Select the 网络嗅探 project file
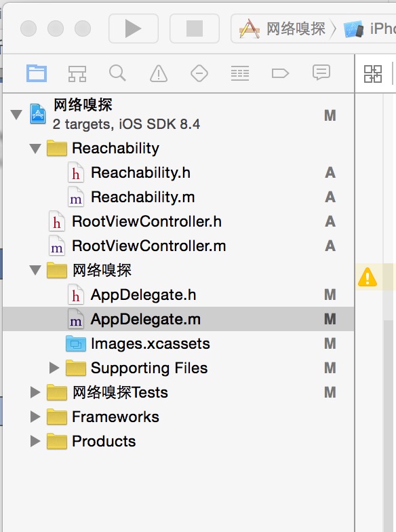Image resolution: width=396 pixels, height=532 pixels. (x=178, y=114)
